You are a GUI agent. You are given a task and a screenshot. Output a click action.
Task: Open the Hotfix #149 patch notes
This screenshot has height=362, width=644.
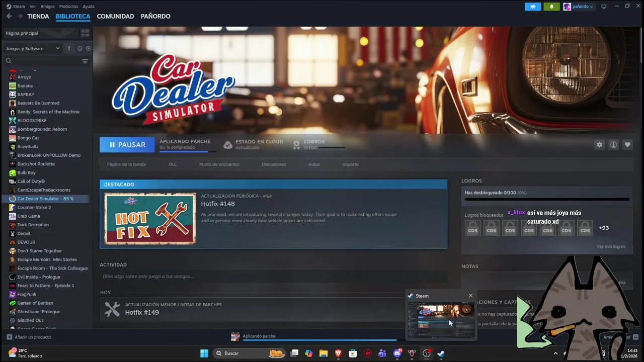[142, 312]
